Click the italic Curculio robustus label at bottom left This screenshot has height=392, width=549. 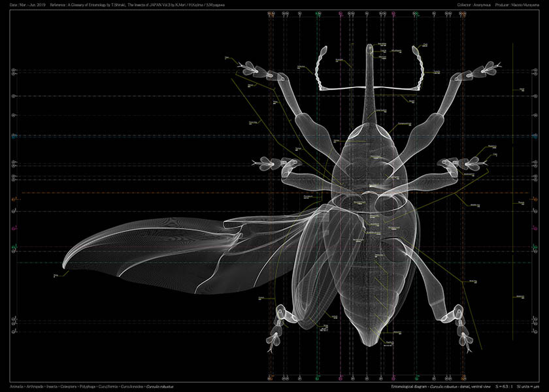(161, 387)
